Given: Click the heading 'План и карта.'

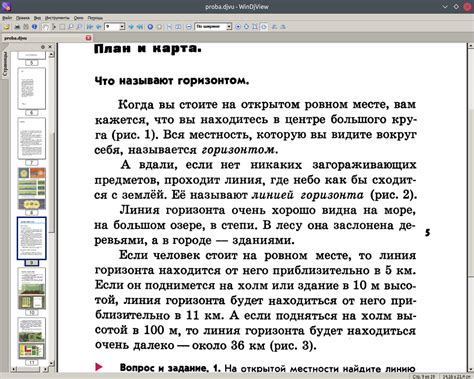Looking at the screenshot, I should tap(148, 49).
